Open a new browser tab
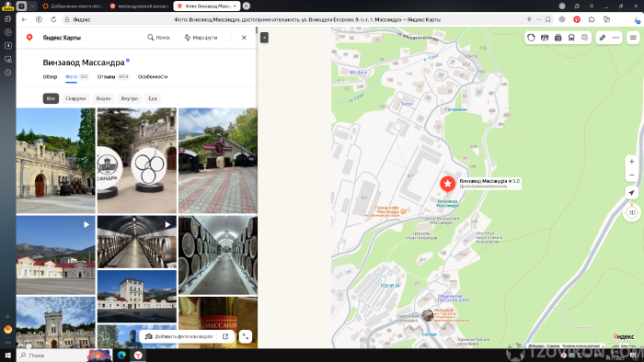The width and height of the screenshot is (644, 362). click(x=247, y=6)
